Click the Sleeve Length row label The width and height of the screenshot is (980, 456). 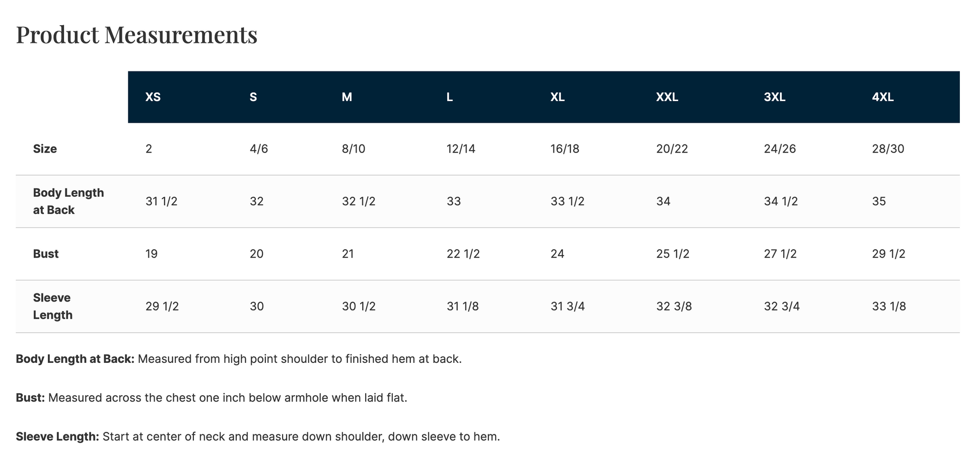click(x=52, y=306)
